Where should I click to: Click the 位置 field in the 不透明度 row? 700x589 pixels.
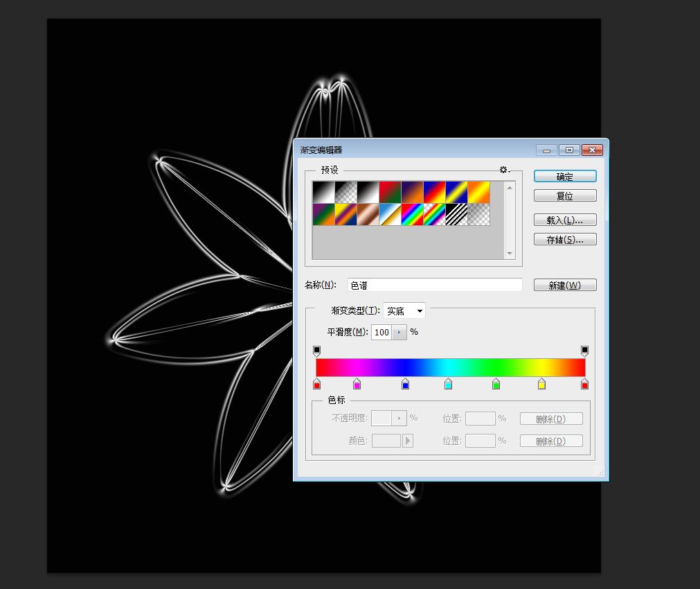coord(481,419)
